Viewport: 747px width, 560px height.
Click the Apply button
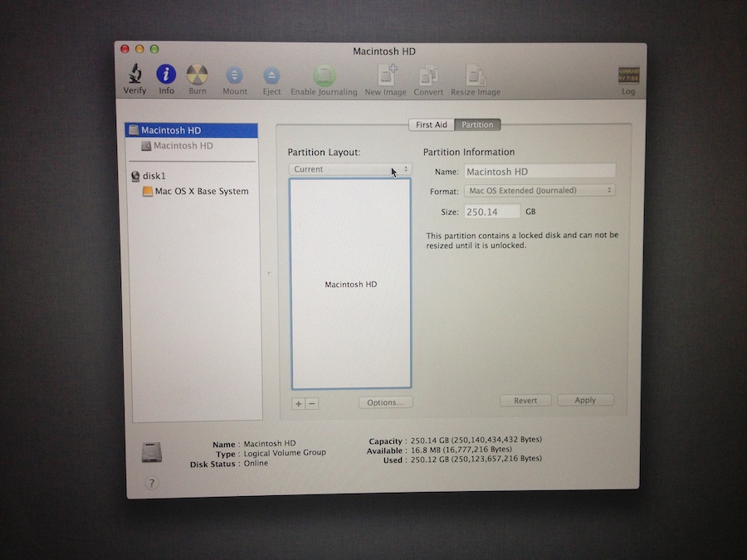pos(585,400)
